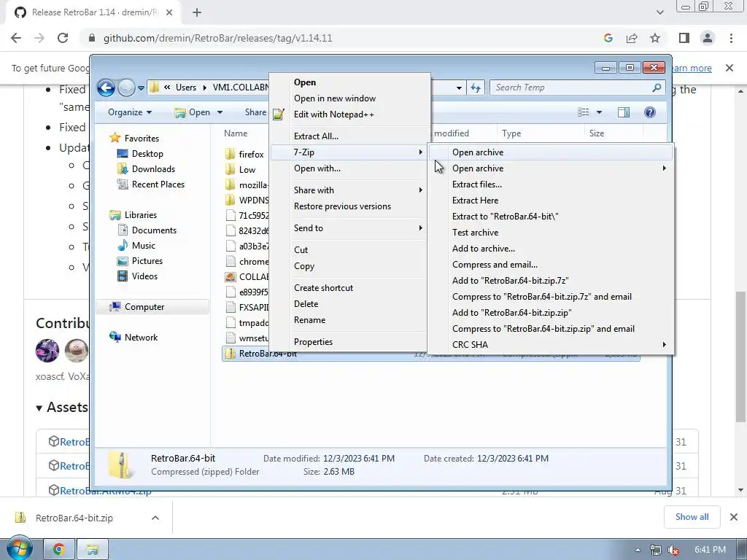Click the search magnifier in Search Temp box
This screenshot has width=747, height=560.
[657, 87]
